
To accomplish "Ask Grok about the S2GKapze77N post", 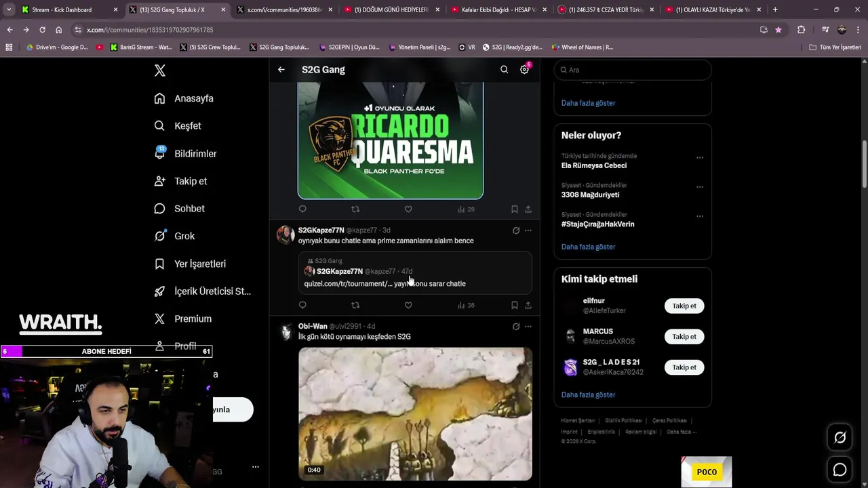I will pos(516,230).
